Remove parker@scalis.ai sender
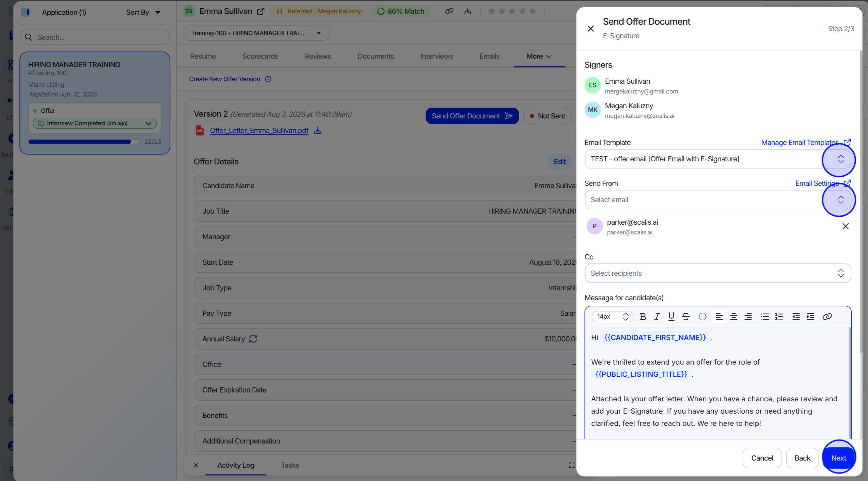 [x=845, y=226]
